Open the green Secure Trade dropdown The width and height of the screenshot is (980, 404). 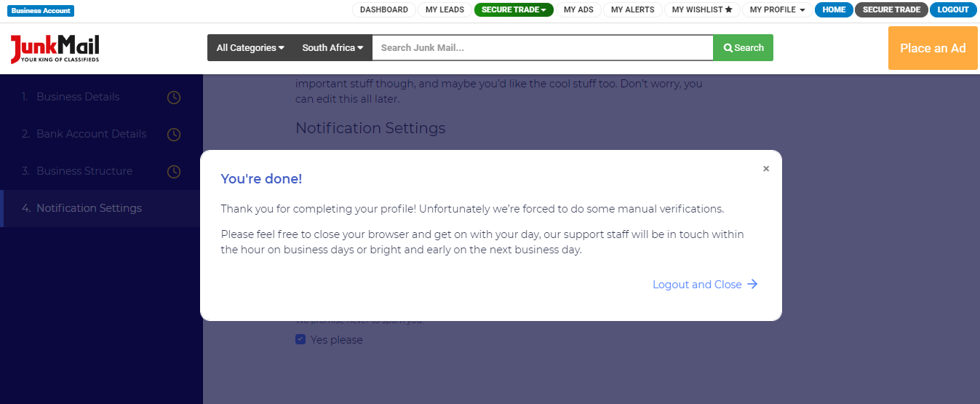click(514, 10)
